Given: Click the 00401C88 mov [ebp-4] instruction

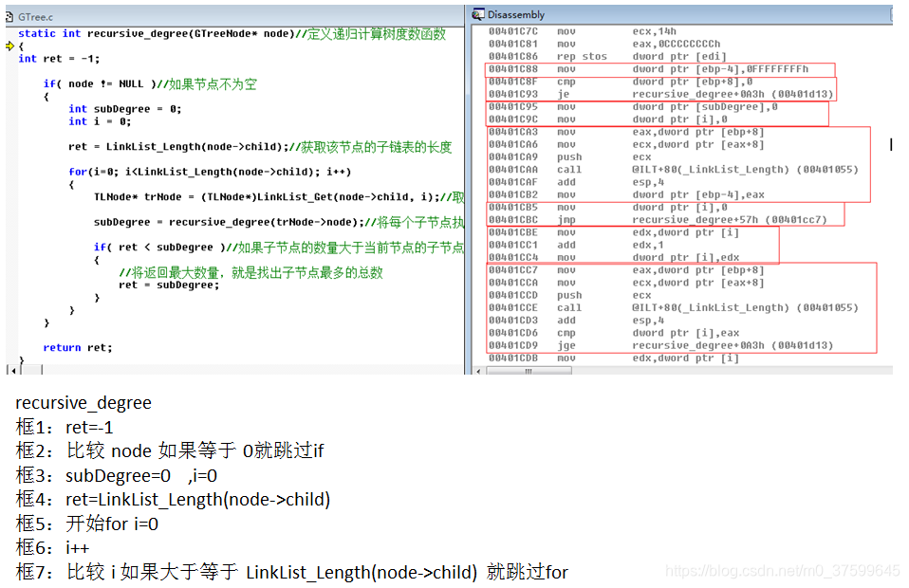Looking at the screenshot, I should (x=648, y=69).
